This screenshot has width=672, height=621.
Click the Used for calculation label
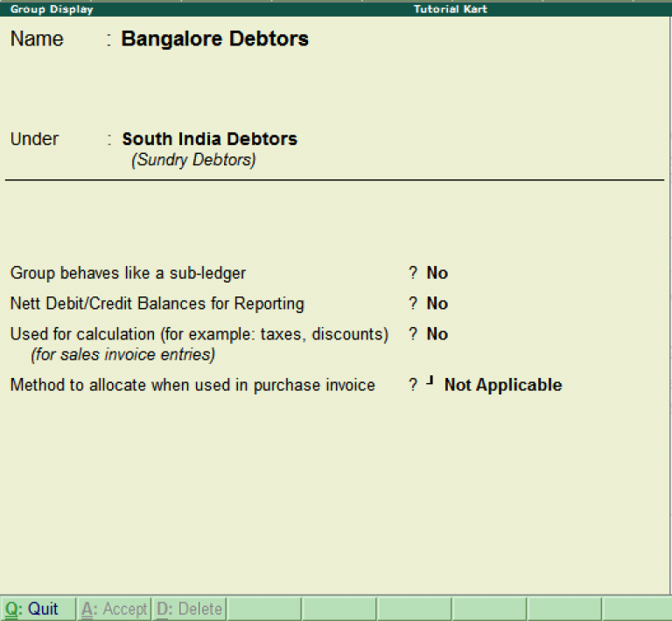pyautogui.click(x=199, y=334)
